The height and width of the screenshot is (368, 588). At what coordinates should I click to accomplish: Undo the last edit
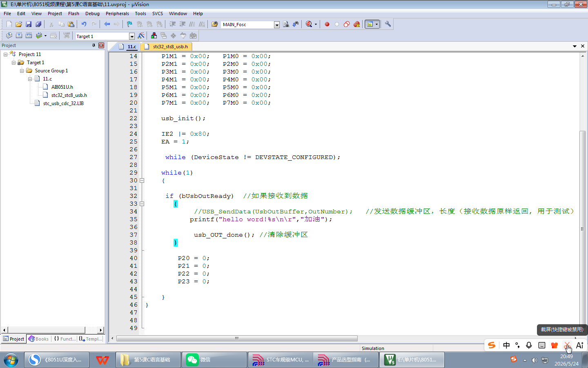[84, 25]
